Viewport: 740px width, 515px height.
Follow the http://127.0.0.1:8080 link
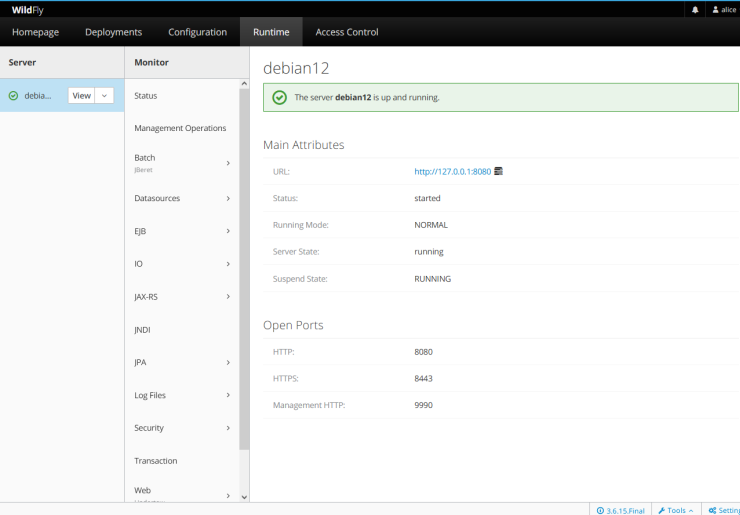pyautogui.click(x=452, y=171)
